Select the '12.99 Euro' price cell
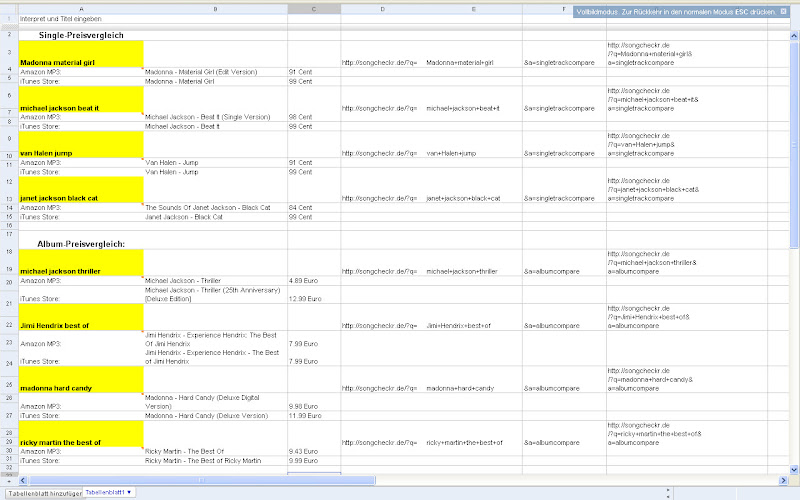This screenshot has height=500, width=800. click(x=314, y=294)
